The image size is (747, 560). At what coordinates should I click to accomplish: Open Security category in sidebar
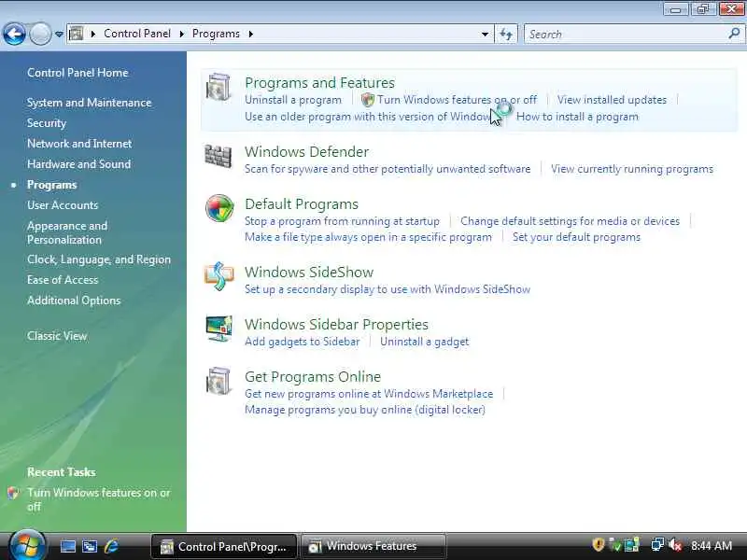(47, 123)
